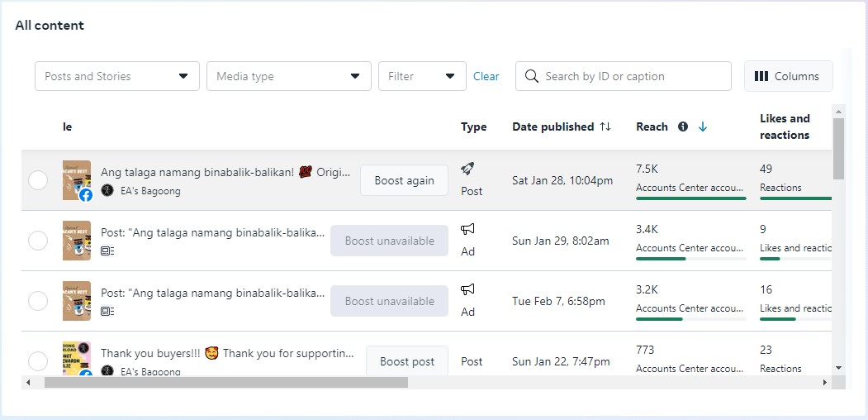Click the scroll-down arrow of the table
868x420 pixels.
pos(838,368)
